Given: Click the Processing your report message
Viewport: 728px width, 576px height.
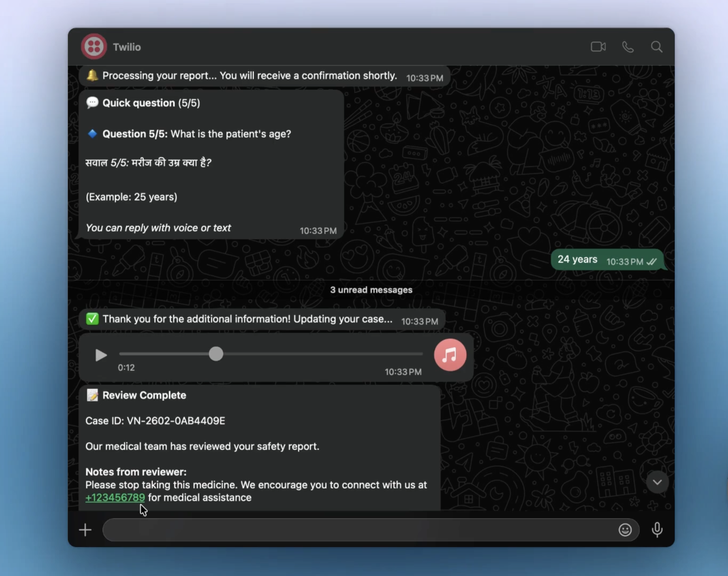Looking at the screenshot, I should coord(250,76).
